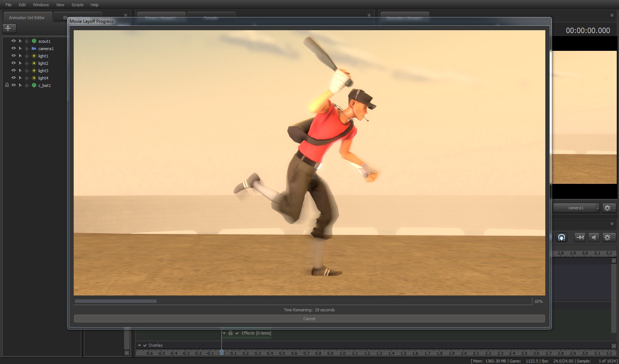
Task: Click the sun icon for light1
Action: coord(34,56)
